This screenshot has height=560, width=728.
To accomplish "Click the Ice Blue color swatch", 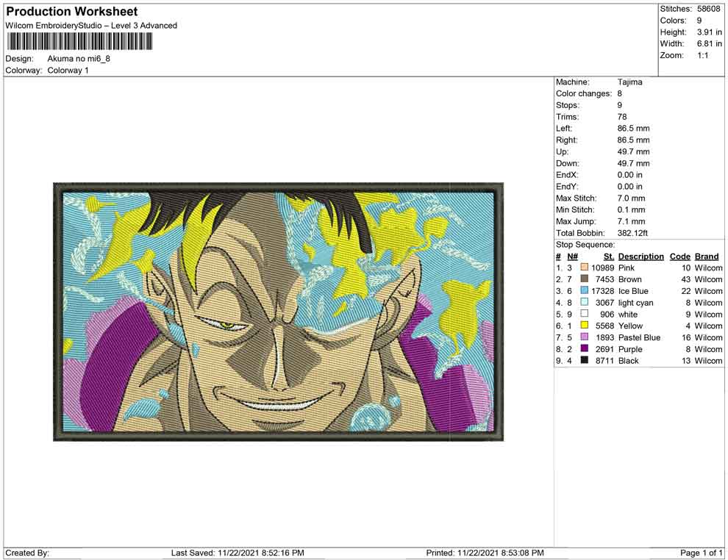I will [x=585, y=290].
